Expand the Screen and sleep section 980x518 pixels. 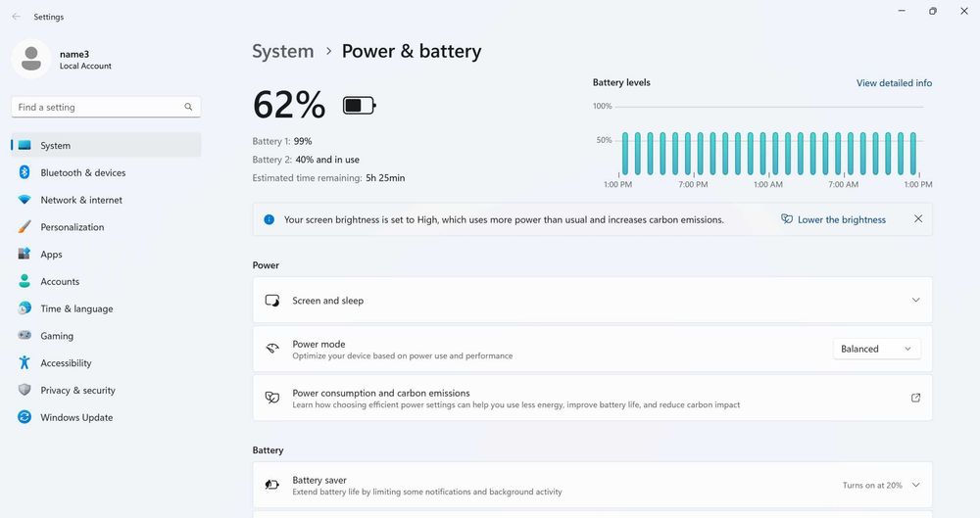[x=915, y=301]
